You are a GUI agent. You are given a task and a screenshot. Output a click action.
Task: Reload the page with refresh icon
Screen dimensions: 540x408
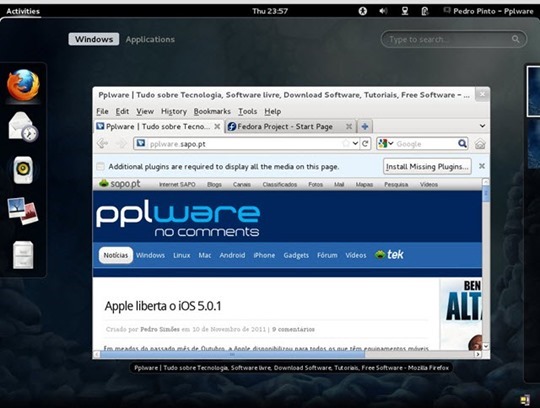click(x=365, y=144)
